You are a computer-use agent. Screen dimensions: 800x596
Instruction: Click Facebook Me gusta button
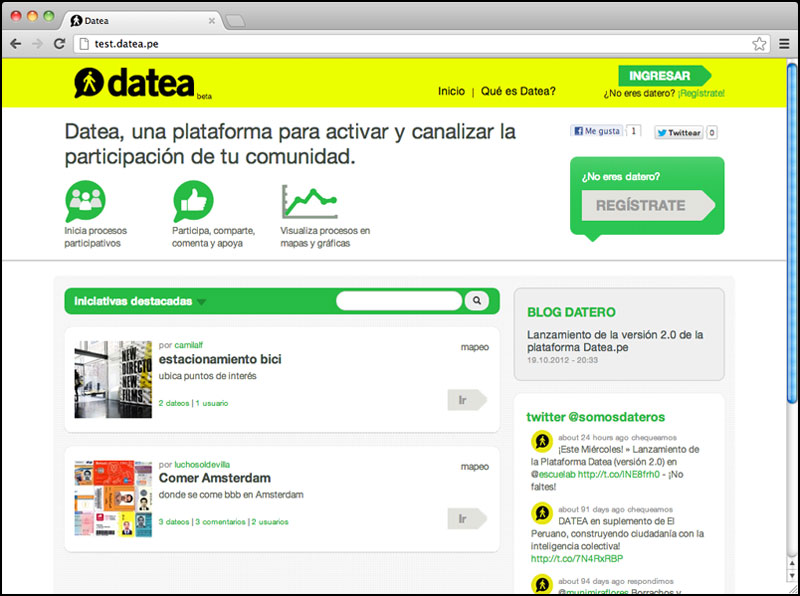(596, 131)
